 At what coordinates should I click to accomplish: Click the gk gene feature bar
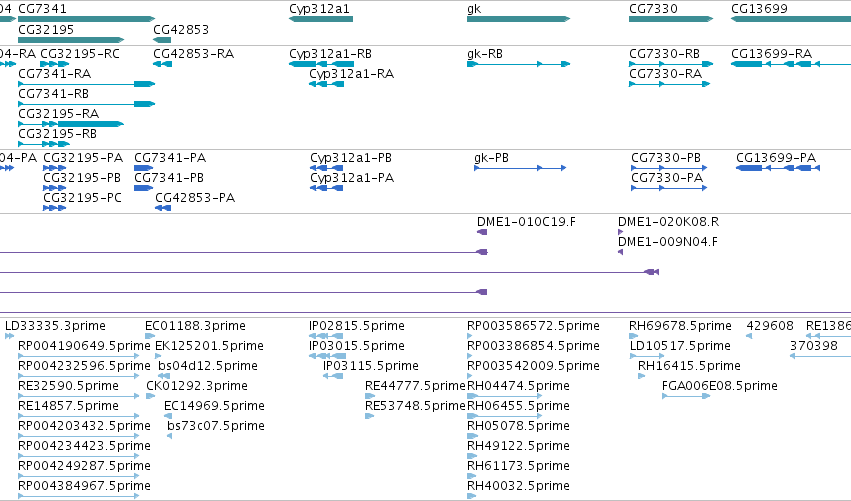pyautogui.click(x=518, y=19)
